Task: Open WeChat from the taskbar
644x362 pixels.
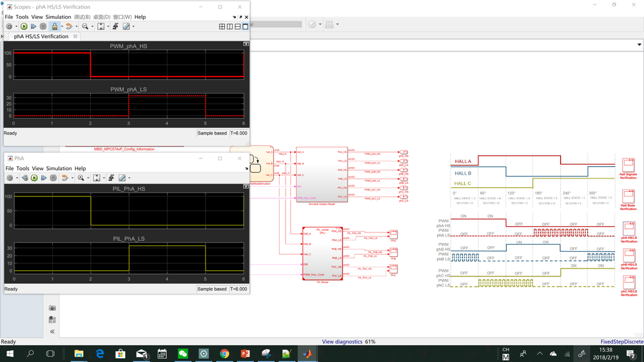Action: 183,354
